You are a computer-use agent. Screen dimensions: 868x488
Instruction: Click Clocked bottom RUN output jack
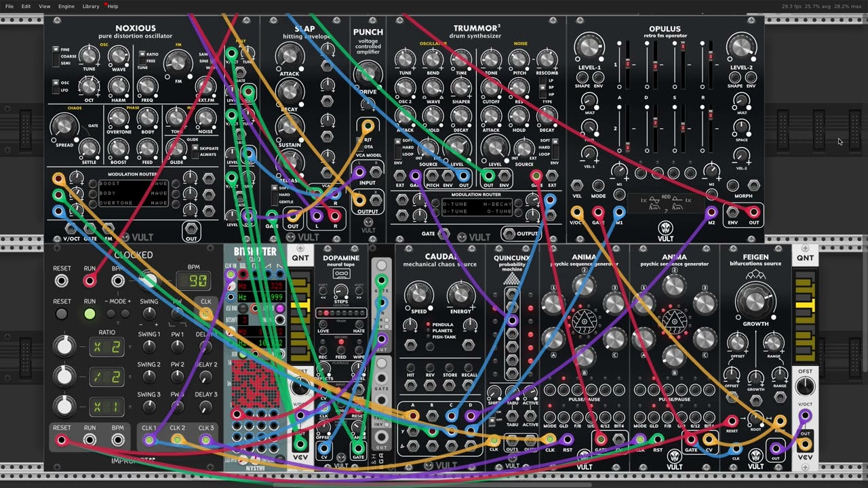point(90,440)
